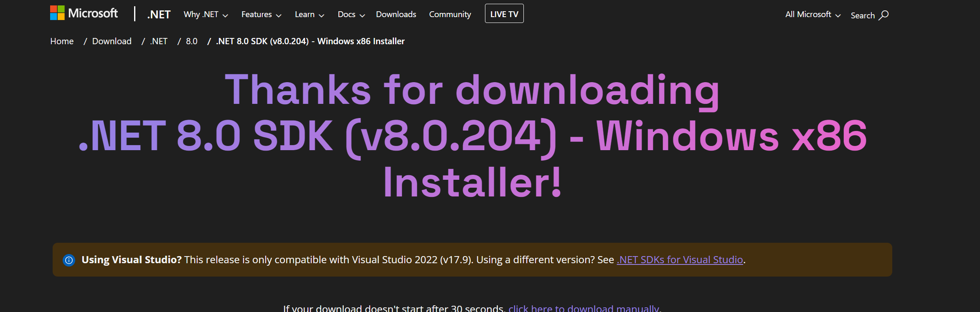Expand the Docs dropdown
This screenshot has width=980, height=312.
351,15
